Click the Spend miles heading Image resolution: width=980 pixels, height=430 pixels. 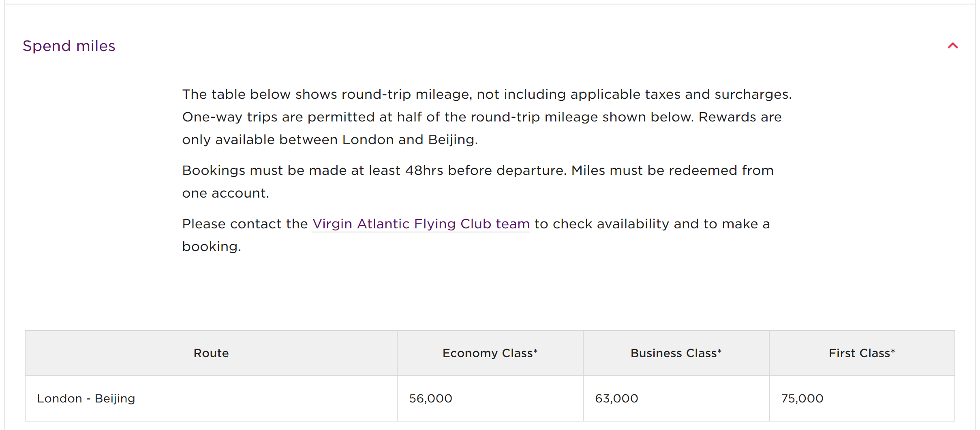coord(69,46)
